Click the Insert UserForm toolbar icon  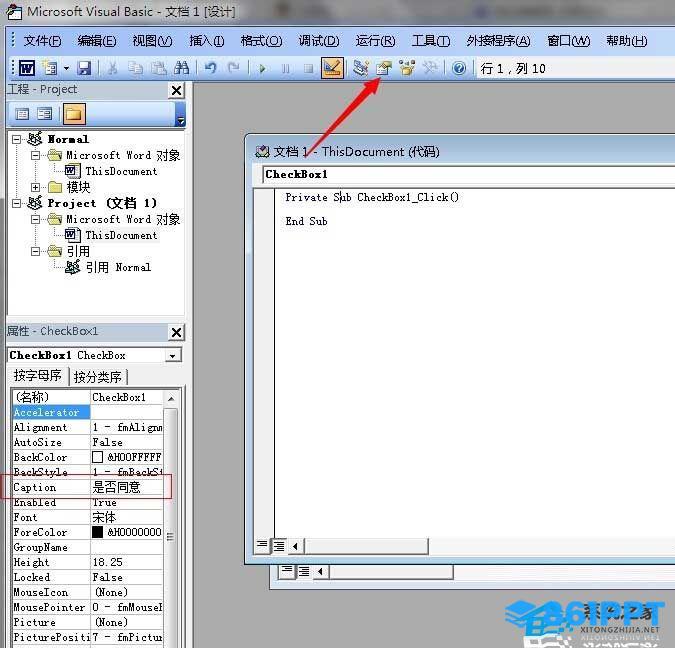[x=50, y=68]
